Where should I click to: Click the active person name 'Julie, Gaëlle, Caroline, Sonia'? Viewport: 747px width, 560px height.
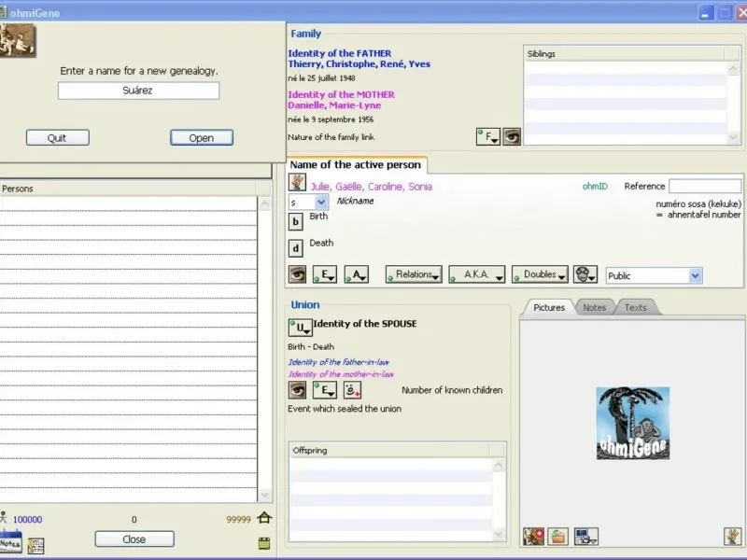(372, 187)
